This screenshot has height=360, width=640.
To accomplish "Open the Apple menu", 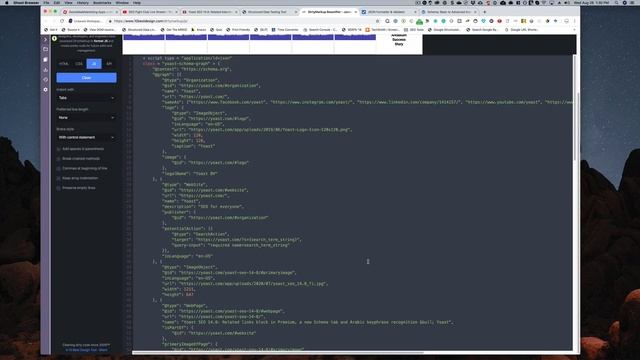I will pyautogui.click(x=7, y=2).
